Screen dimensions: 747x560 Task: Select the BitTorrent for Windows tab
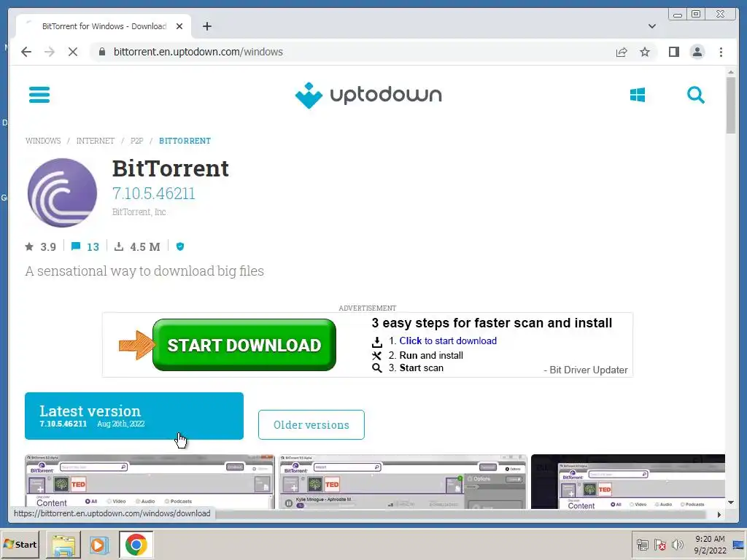(x=104, y=26)
